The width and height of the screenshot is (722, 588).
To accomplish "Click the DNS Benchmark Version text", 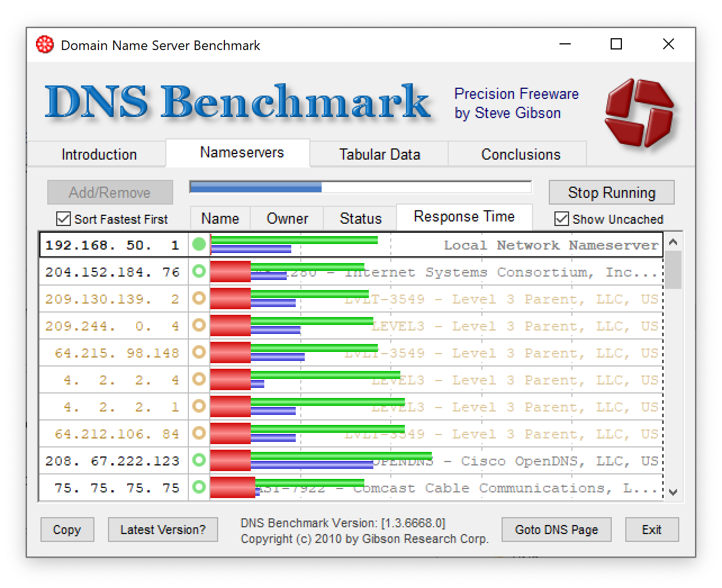I will coord(343,523).
